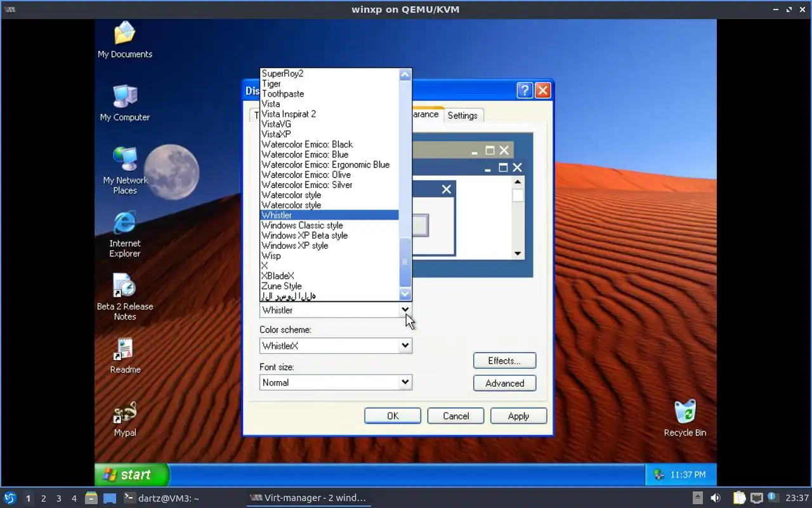Click the style list scrollbar thumb

pos(405,262)
